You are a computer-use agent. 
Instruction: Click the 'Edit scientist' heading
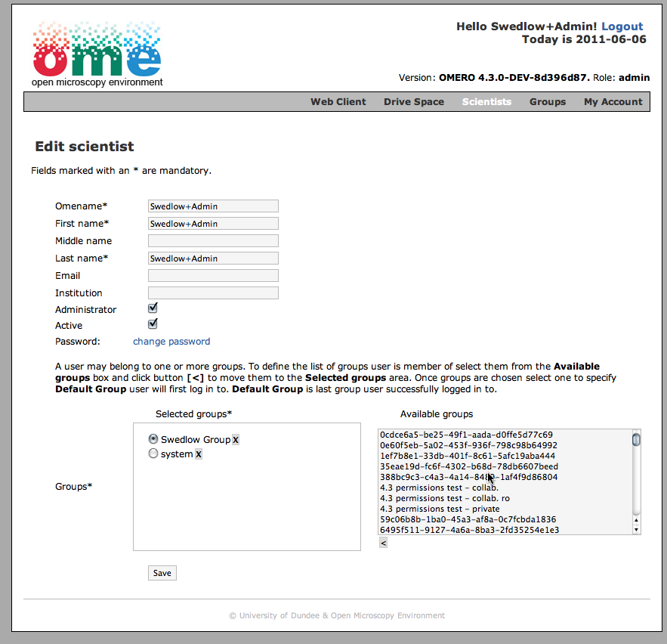85,147
